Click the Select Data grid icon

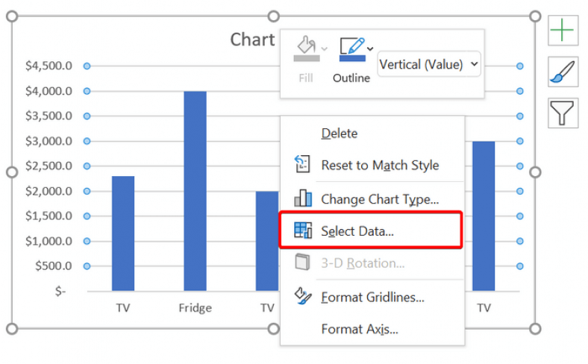pyautogui.click(x=303, y=231)
